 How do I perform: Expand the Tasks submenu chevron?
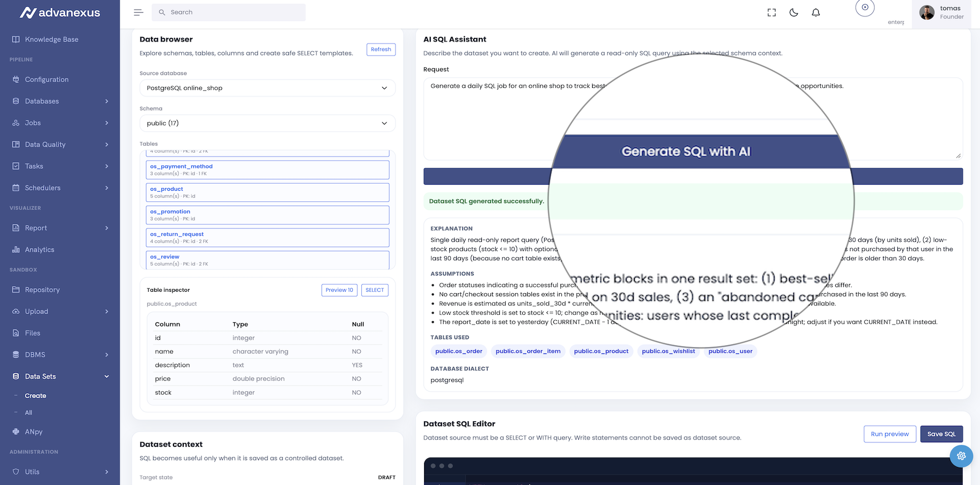[107, 166]
